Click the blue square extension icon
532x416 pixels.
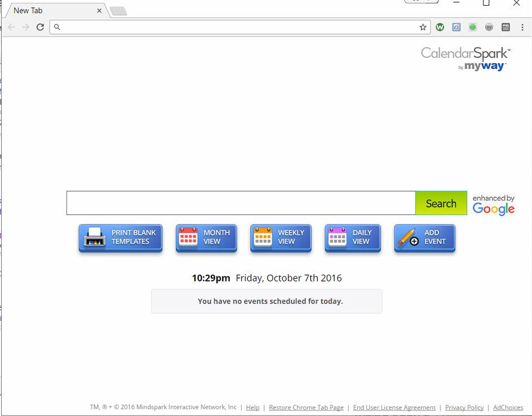pyautogui.click(x=456, y=27)
